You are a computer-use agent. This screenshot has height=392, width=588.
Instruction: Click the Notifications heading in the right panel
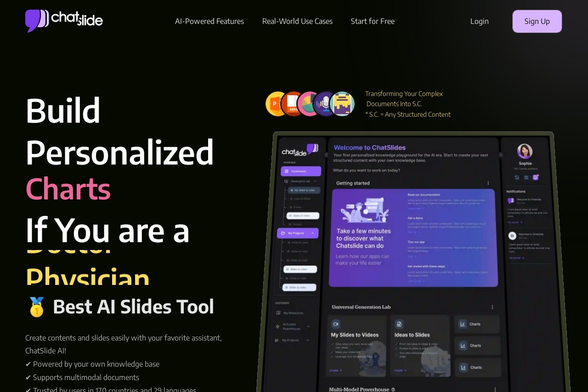pos(516,191)
